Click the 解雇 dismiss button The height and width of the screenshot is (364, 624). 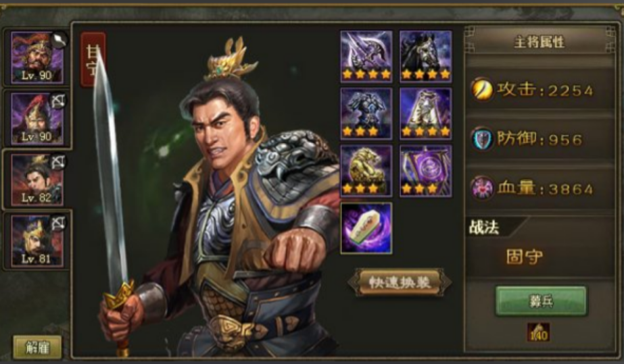(x=37, y=348)
